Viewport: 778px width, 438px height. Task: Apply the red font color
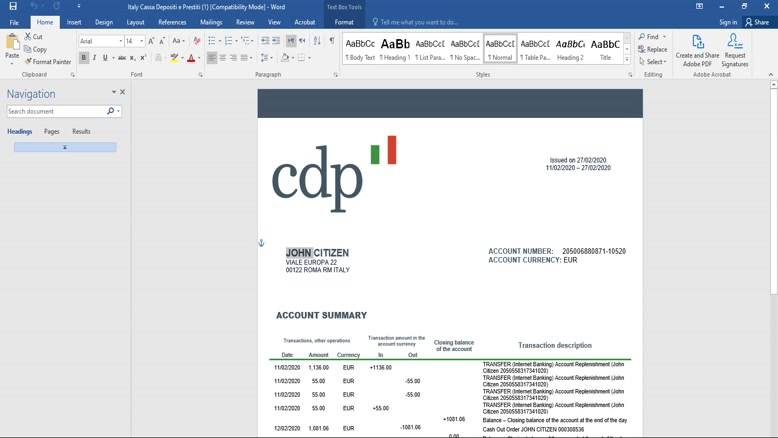[x=191, y=58]
